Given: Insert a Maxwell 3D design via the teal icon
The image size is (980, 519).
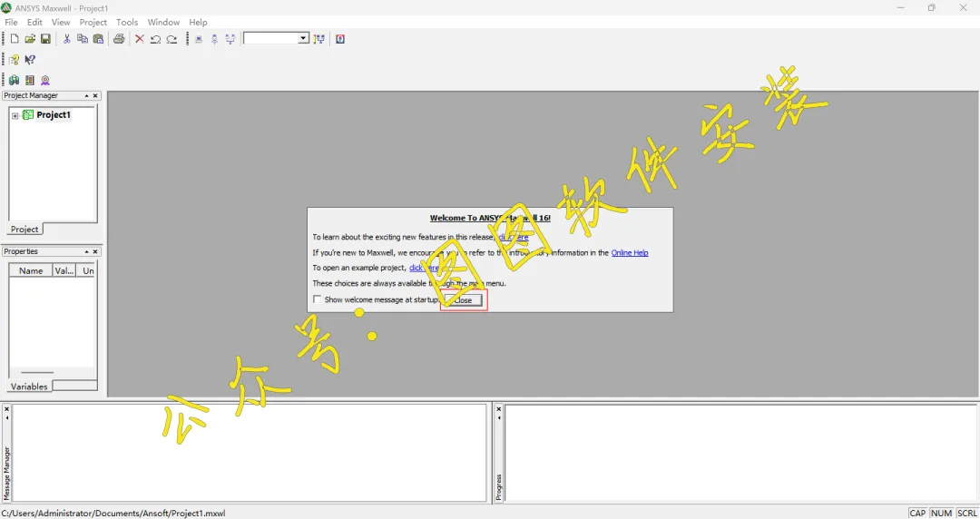Looking at the screenshot, I should (14, 80).
